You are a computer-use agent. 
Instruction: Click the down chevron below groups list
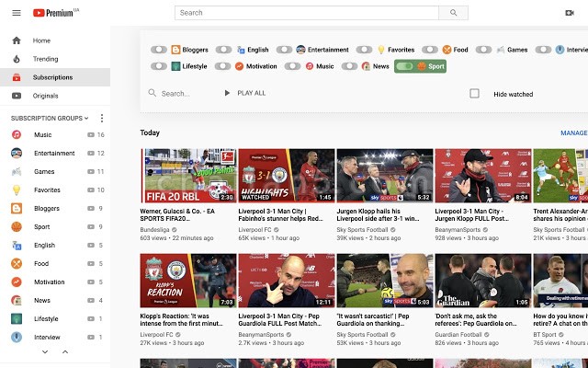(45, 351)
